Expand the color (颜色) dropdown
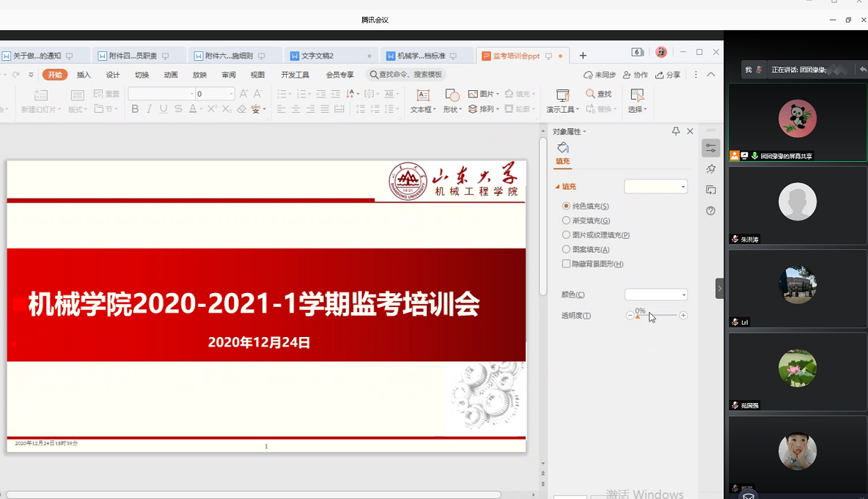The image size is (868, 499). tap(655, 295)
